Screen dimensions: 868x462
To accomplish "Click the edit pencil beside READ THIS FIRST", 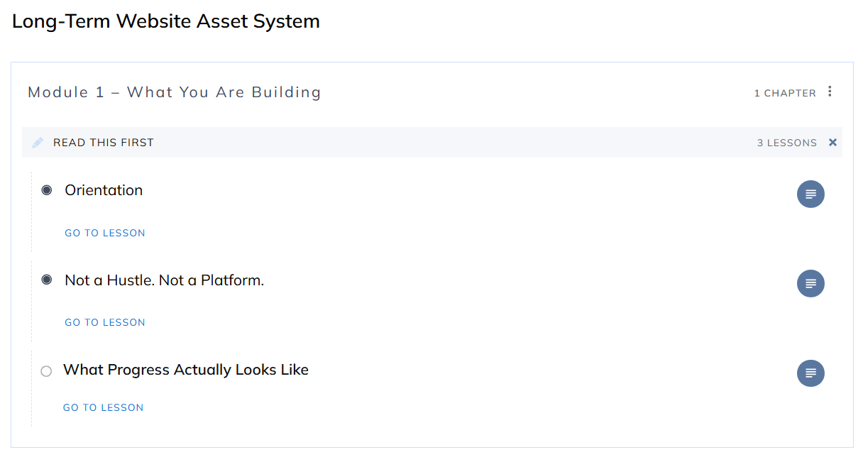I will point(37,142).
